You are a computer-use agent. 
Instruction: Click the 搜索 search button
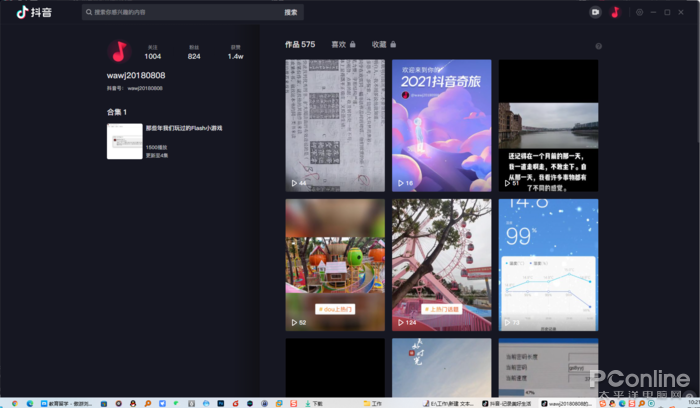point(291,12)
